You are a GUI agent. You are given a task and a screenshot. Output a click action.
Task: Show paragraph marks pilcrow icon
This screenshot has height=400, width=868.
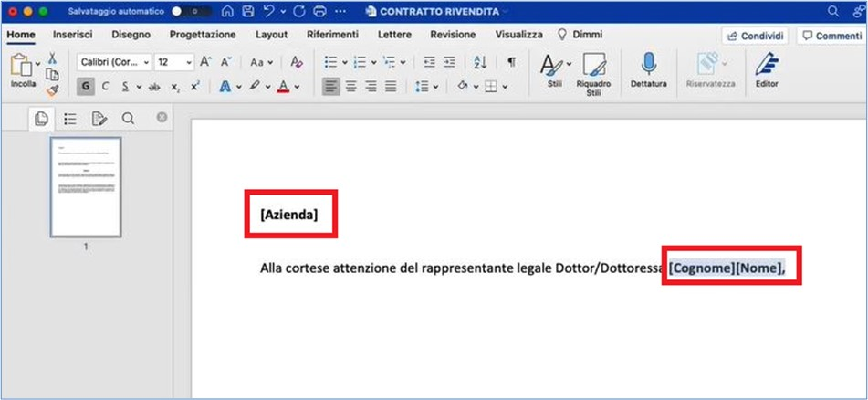click(512, 62)
